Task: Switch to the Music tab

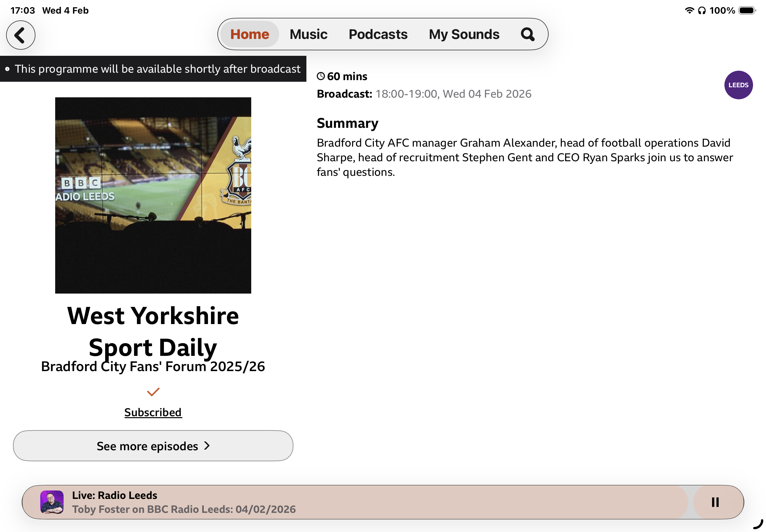Action: pyautogui.click(x=308, y=34)
